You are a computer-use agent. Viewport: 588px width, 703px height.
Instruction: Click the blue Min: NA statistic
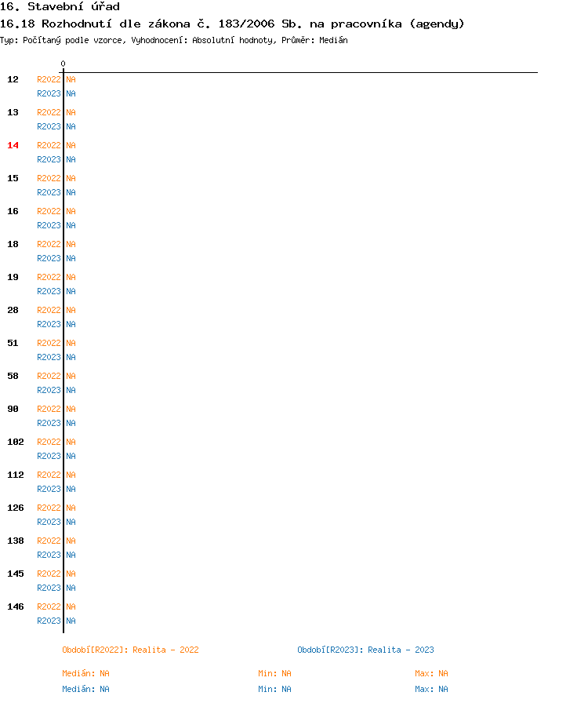(274, 689)
